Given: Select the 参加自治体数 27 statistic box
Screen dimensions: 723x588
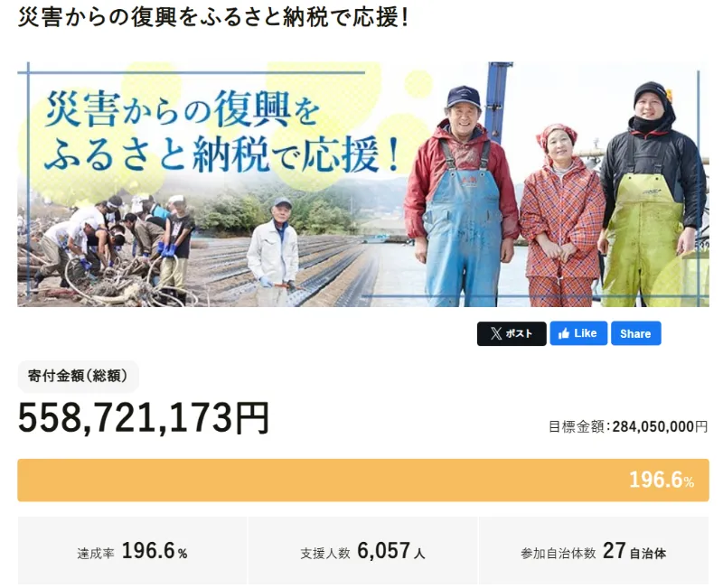Looking at the screenshot, I should [x=594, y=551].
